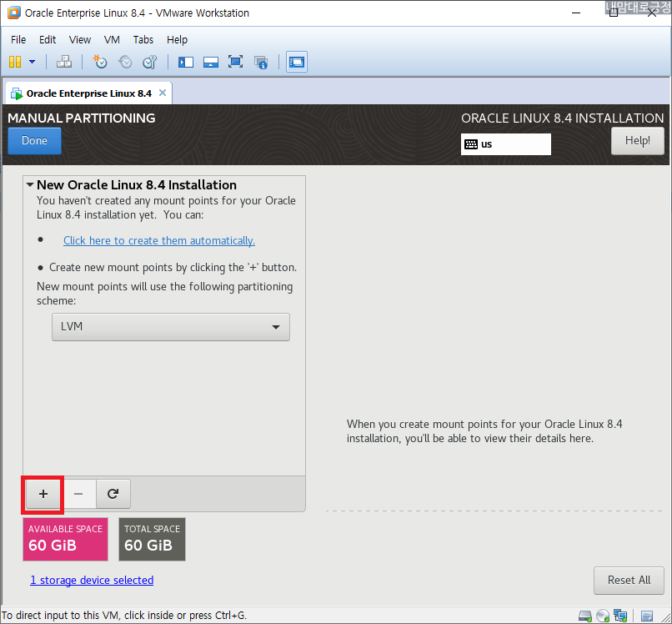This screenshot has height=624, width=672.
Task: Open the LVM partitioning scheme dropdown
Action: [171, 327]
